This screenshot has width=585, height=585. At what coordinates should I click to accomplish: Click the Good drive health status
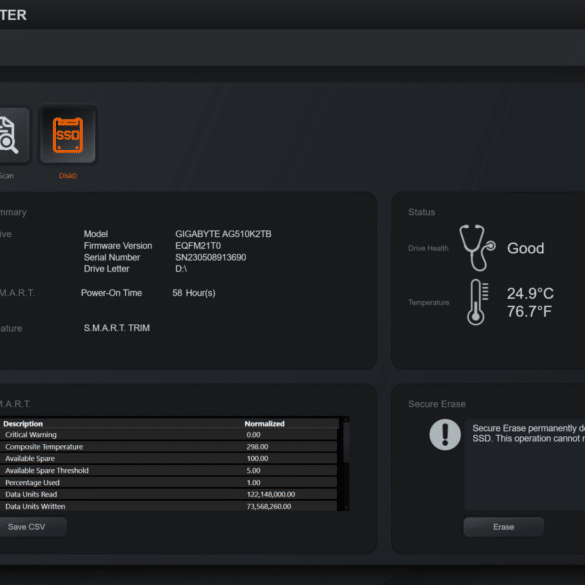pyautogui.click(x=525, y=248)
